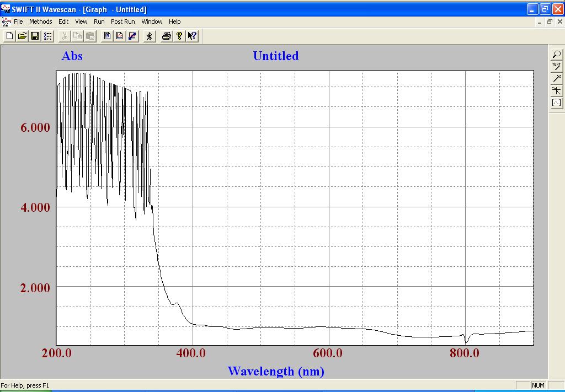The image size is (565, 392).
Task: Open a file using the folder toolbar icon
Action: coord(22,36)
